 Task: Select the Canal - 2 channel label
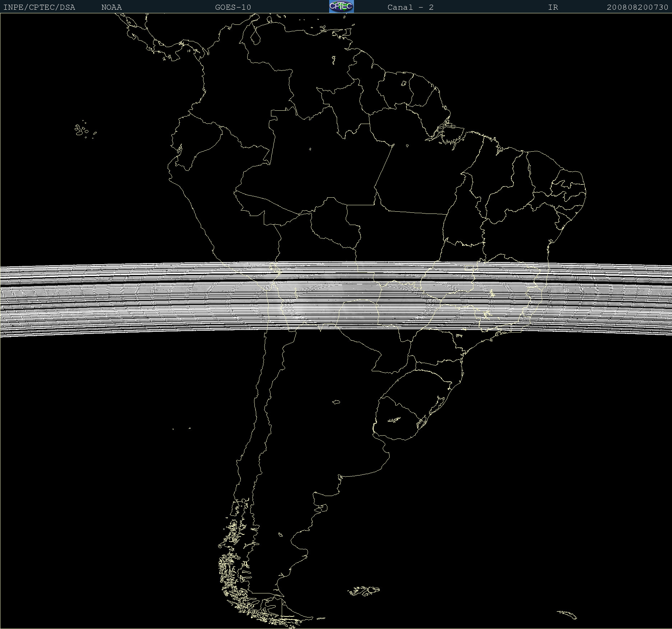click(x=410, y=7)
